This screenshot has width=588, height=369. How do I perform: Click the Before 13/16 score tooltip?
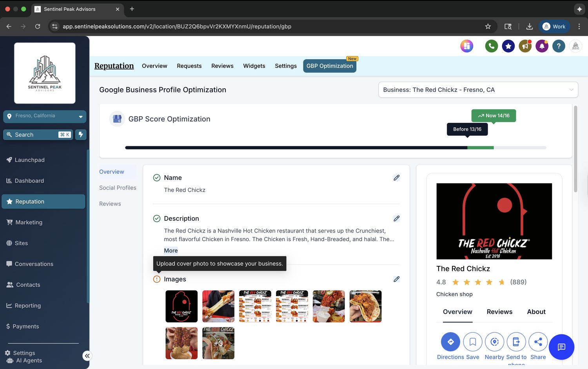[x=467, y=129]
